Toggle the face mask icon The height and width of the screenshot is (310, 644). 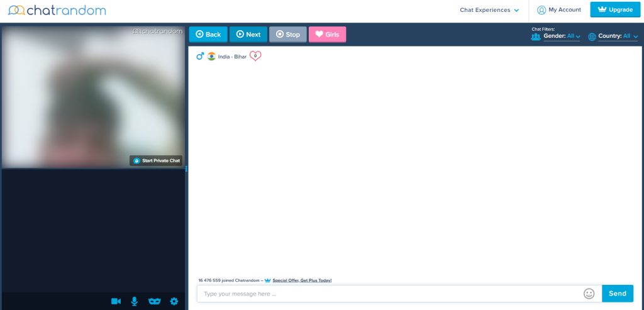pyautogui.click(x=154, y=301)
